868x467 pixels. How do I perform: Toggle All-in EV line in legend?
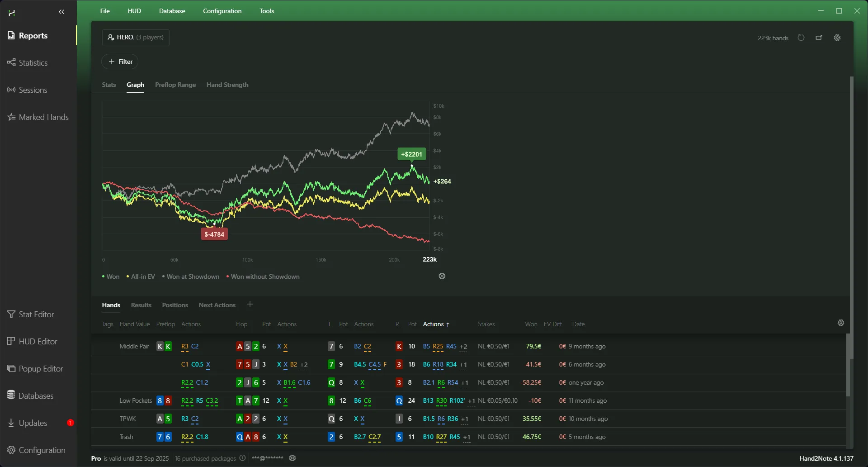(141, 276)
